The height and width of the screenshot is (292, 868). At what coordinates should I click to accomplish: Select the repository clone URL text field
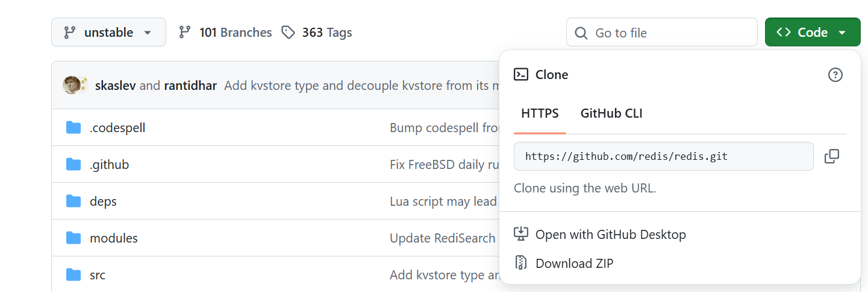coord(663,156)
